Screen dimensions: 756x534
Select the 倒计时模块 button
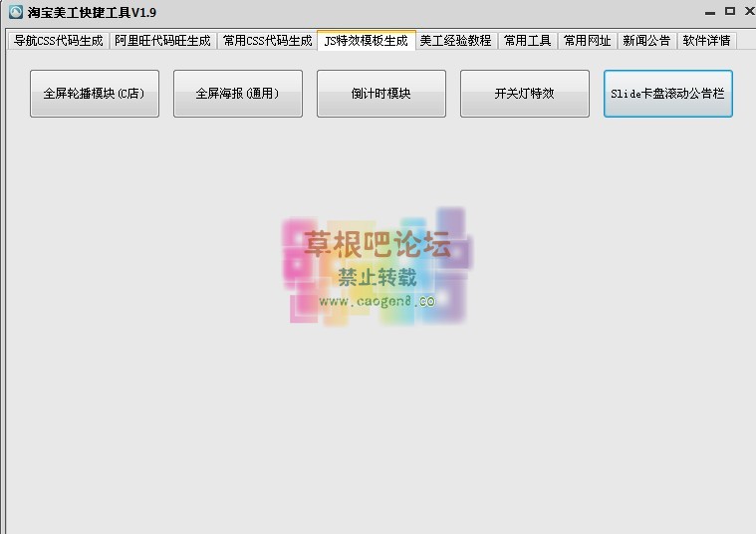pos(381,94)
